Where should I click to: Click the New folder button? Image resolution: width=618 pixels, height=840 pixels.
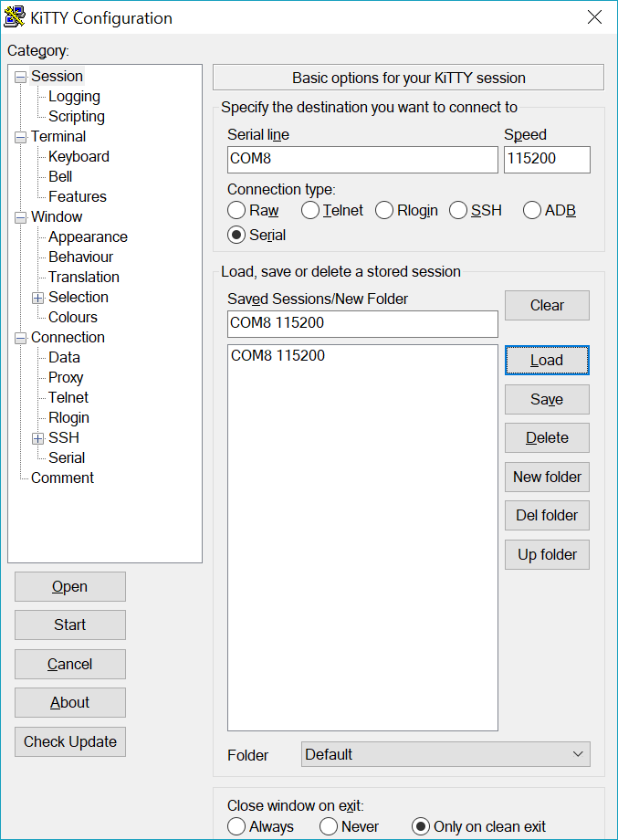(548, 478)
